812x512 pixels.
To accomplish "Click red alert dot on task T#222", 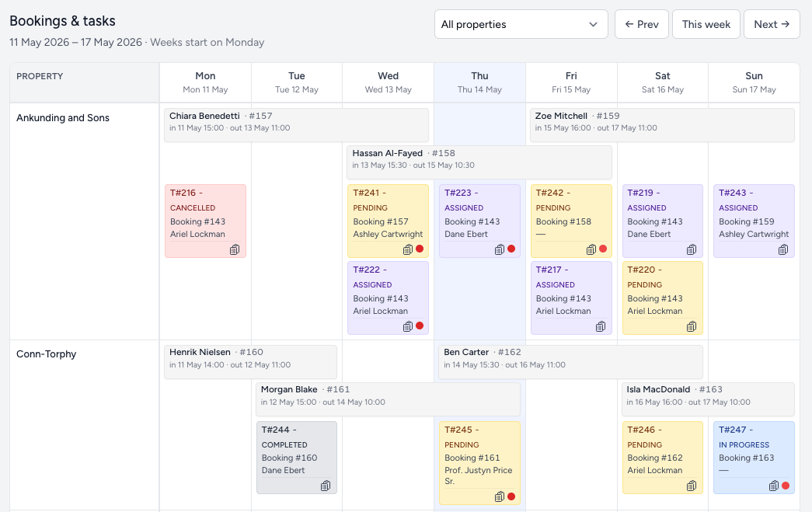I will [x=420, y=326].
